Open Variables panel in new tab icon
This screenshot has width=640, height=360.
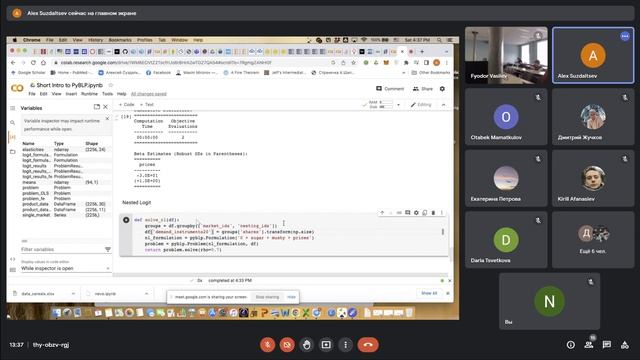pyautogui.click(x=97, y=107)
